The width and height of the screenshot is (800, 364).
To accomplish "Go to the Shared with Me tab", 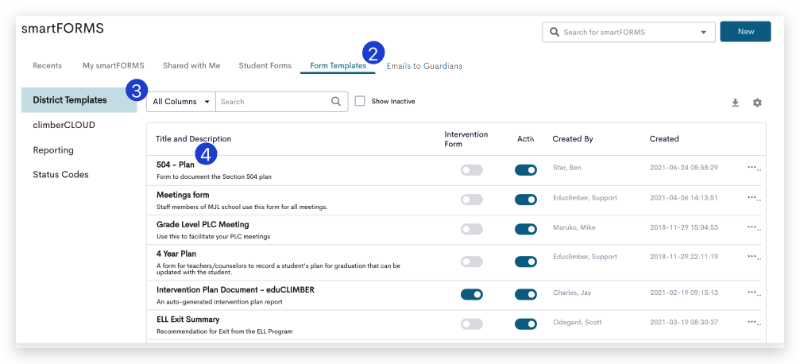I will tap(191, 66).
